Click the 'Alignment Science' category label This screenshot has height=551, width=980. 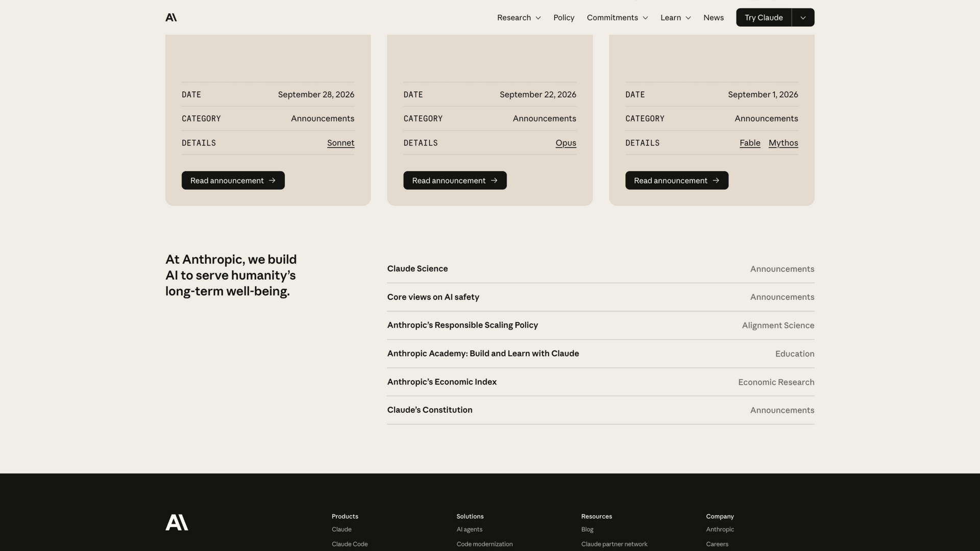[x=778, y=325]
